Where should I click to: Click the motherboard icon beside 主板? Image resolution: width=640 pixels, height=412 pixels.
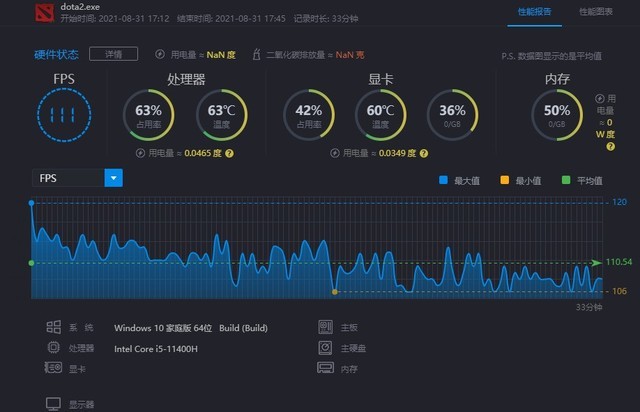pyautogui.click(x=325, y=327)
